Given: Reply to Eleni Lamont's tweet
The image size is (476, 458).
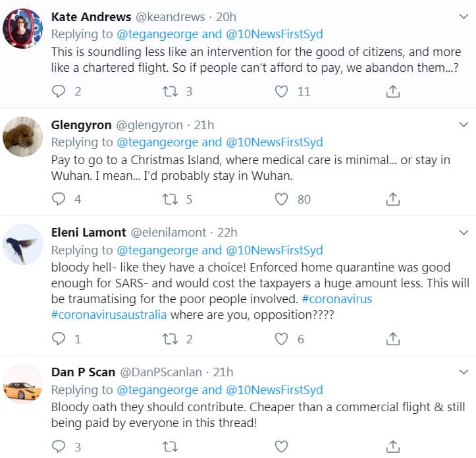Looking at the screenshot, I should pyautogui.click(x=59, y=339).
